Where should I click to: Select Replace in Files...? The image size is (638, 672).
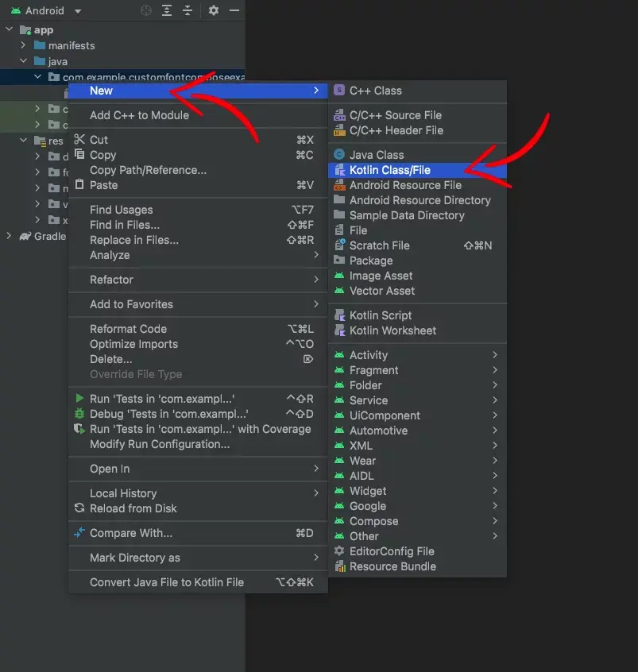[x=198, y=240]
